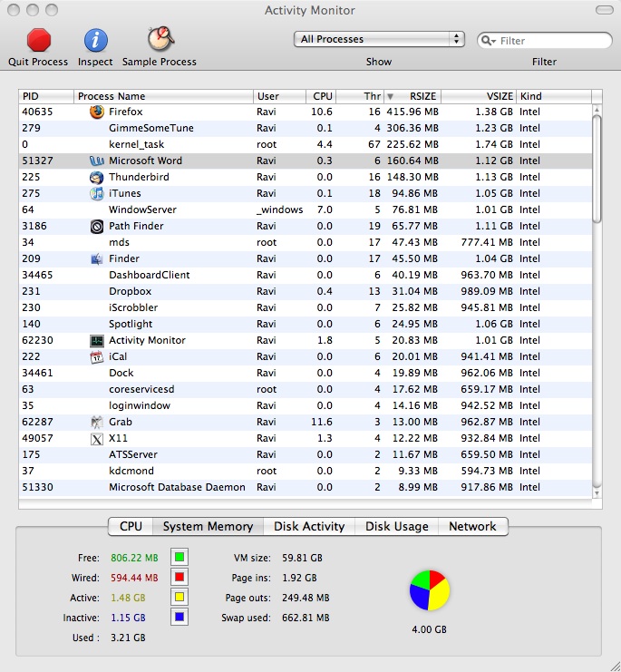Click the RSIZE sort direction arrow
621x672 pixels.
(x=390, y=96)
